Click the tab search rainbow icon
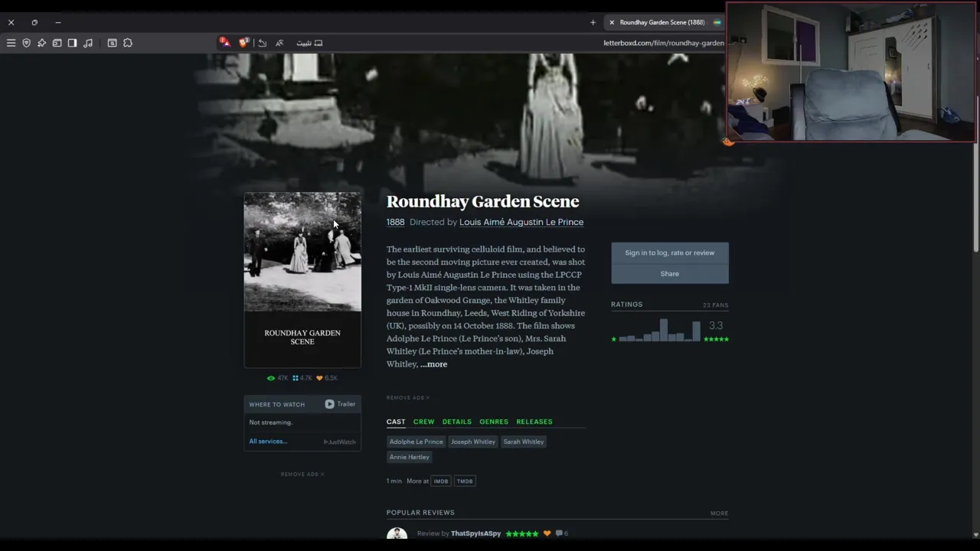Image resolution: width=980 pixels, height=551 pixels. point(717,22)
